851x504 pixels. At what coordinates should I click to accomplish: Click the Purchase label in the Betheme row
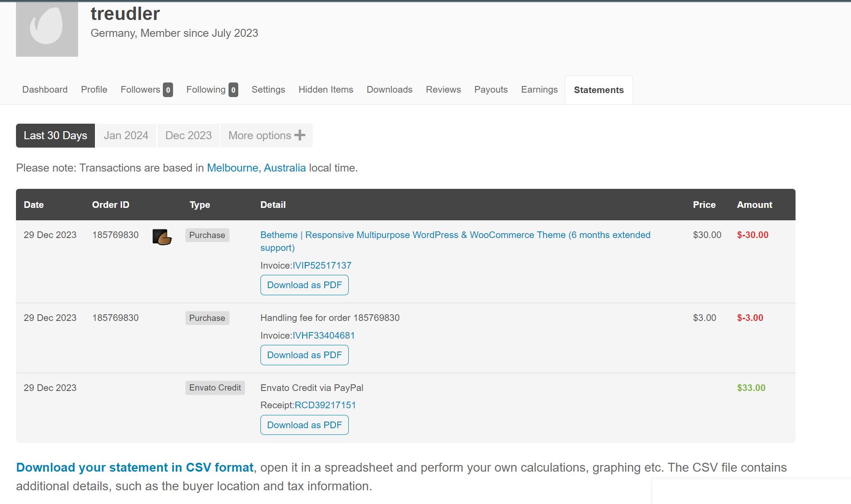coord(207,235)
